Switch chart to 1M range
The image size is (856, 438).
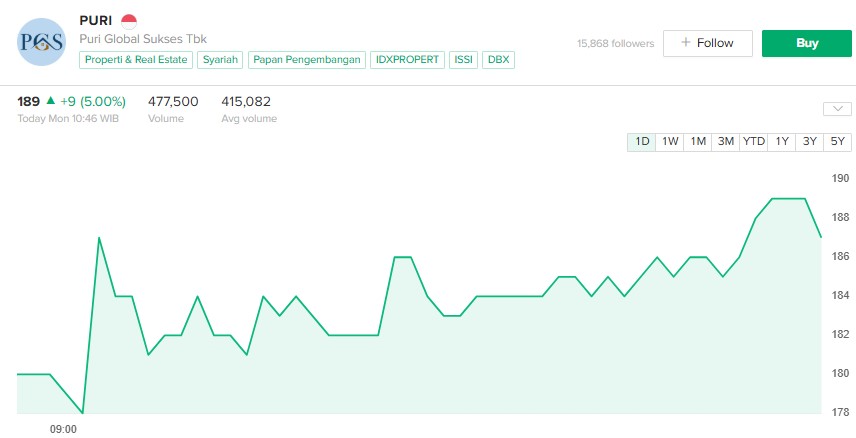click(698, 142)
